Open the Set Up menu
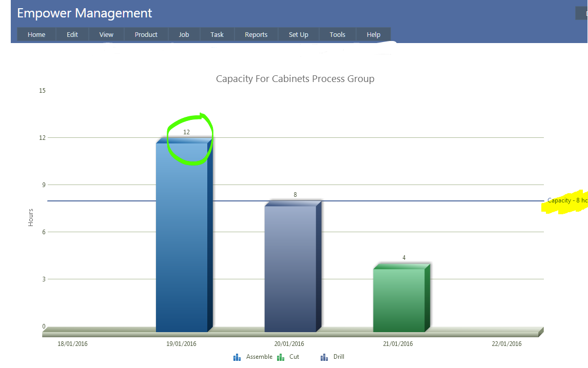The height and width of the screenshot is (368, 588). click(x=298, y=34)
